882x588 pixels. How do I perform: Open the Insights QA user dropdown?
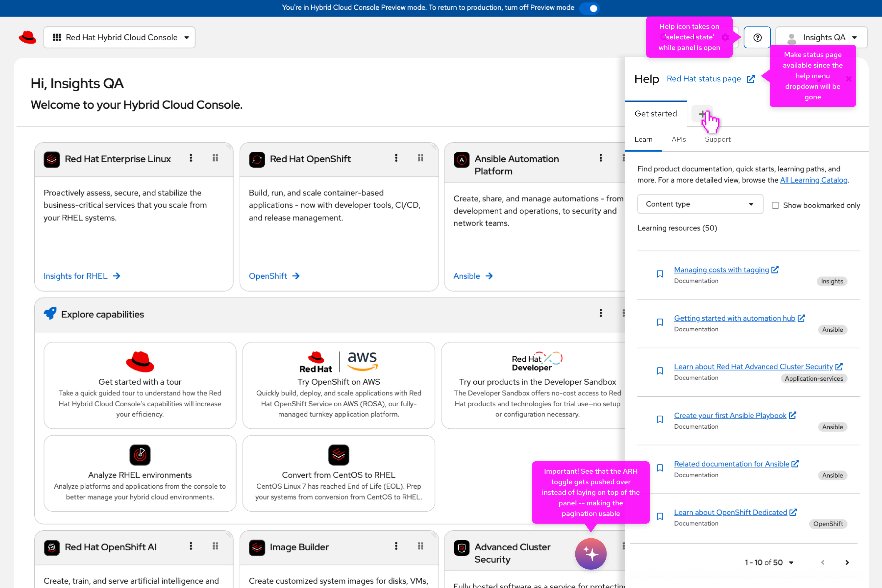pyautogui.click(x=821, y=38)
